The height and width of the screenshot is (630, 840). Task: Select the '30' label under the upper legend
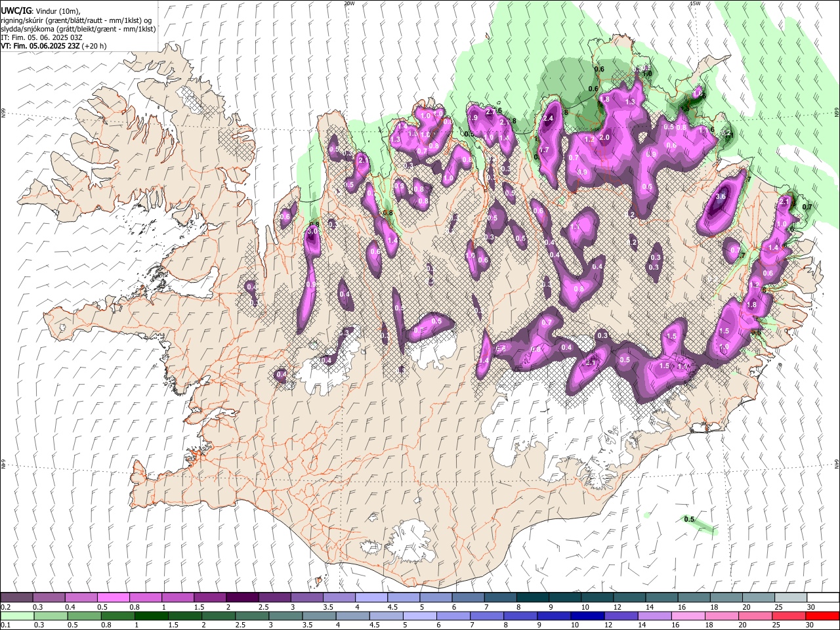point(810,607)
